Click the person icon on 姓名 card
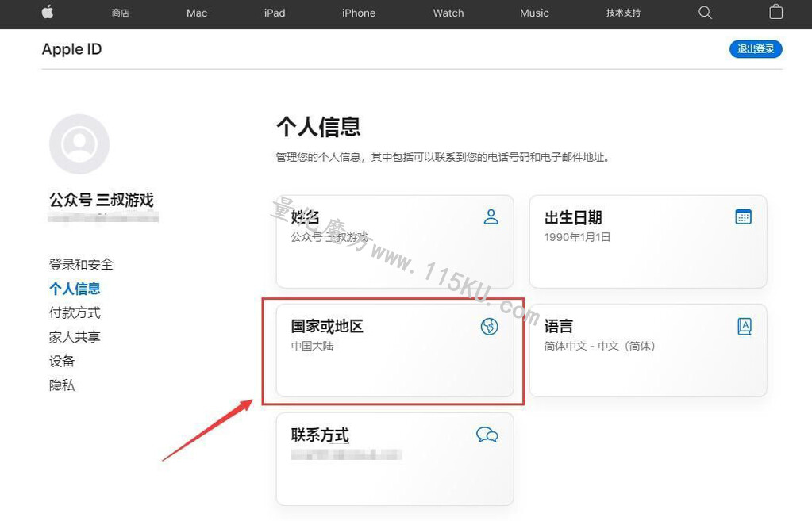 coord(491,216)
